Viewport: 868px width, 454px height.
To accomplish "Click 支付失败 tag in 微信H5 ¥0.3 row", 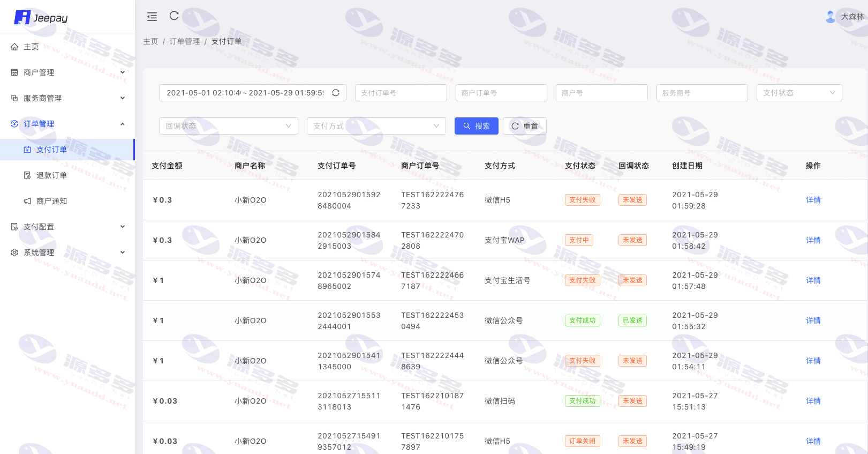I will [583, 200].
